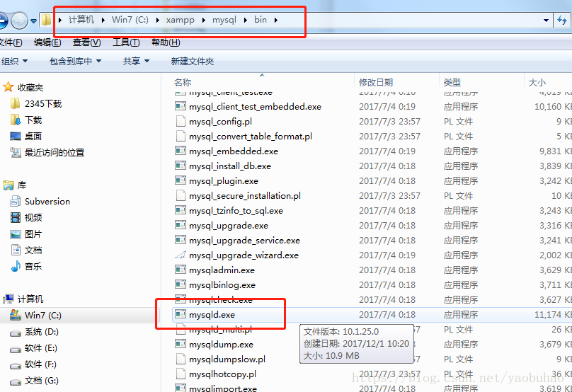Open the 组织 dropdown
Viewport: 572px width, 392px height.
(x=14, y=61)
